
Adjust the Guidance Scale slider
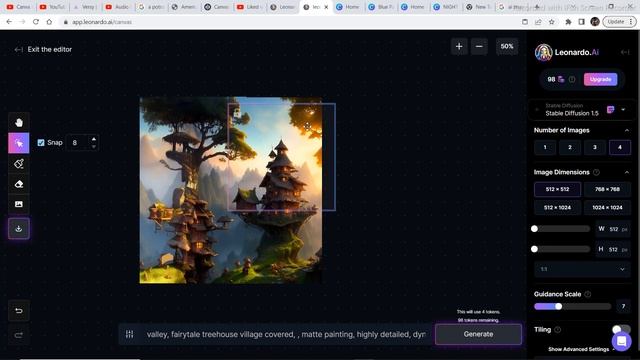click(x=572, y=306)
